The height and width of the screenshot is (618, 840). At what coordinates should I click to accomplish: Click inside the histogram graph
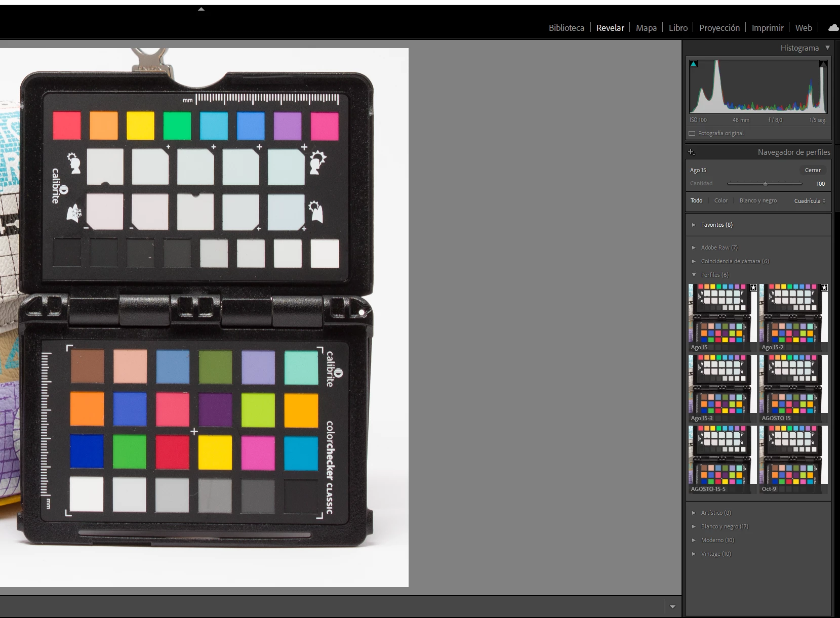pos(758,87)
